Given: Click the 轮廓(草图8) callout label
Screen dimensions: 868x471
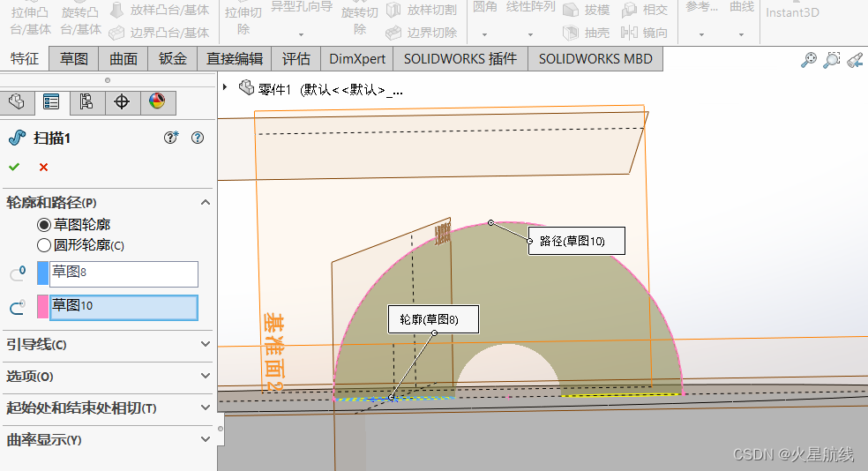Looking at the screenshot, I should pyautogui.click(x=433, y=319).
